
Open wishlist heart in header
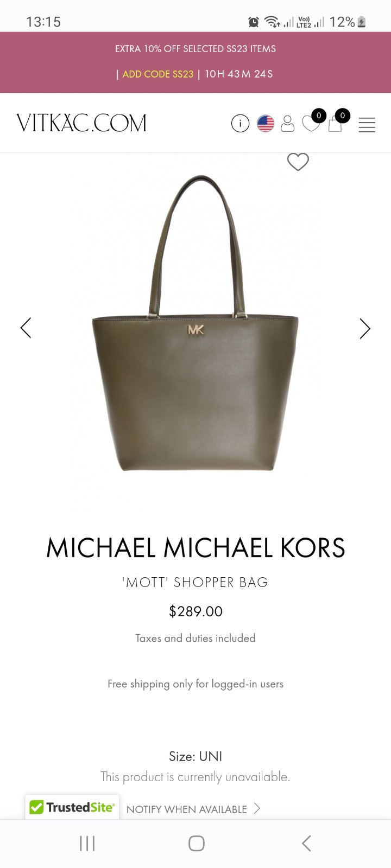[x=311, y=123]
